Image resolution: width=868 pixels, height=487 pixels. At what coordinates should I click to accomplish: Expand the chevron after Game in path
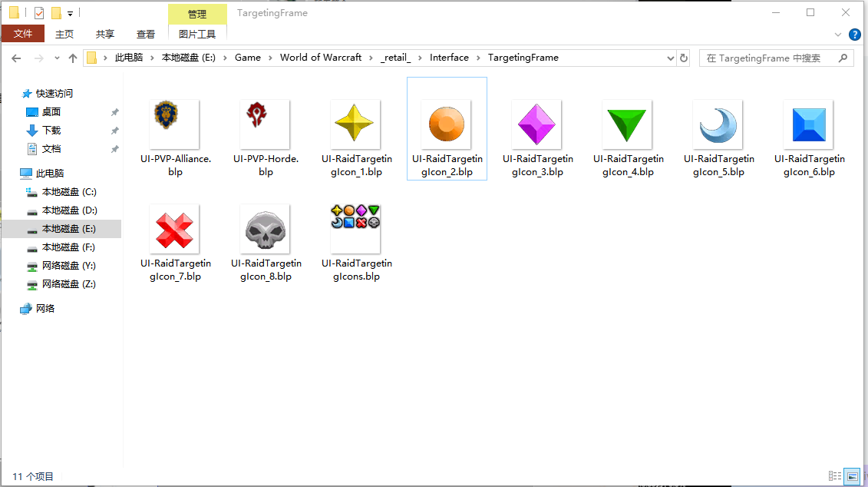pos(270,58)
